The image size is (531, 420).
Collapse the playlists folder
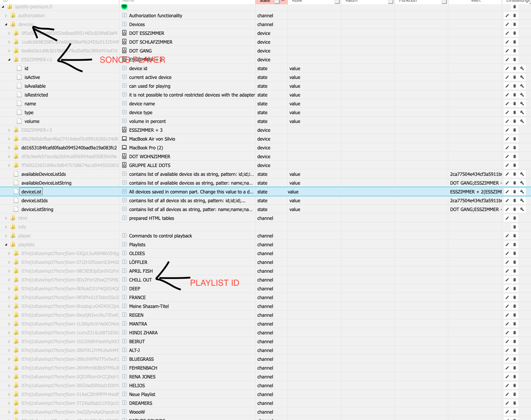pos(6,245)
